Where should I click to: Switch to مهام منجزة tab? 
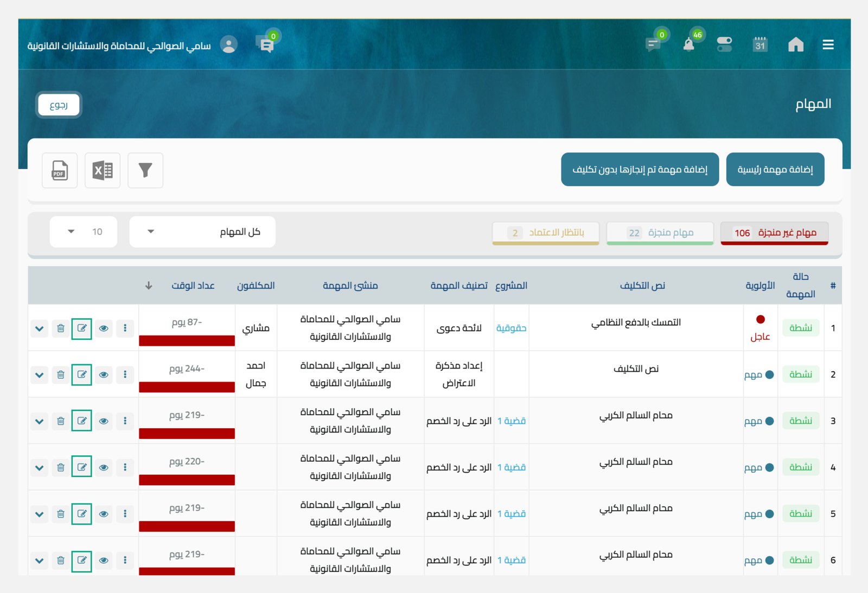coord(660,233)
